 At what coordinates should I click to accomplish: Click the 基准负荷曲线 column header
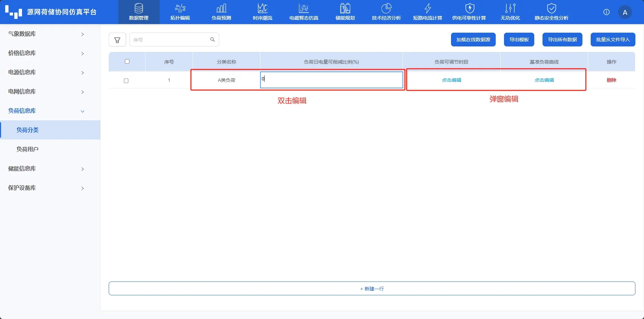[544, 62]
